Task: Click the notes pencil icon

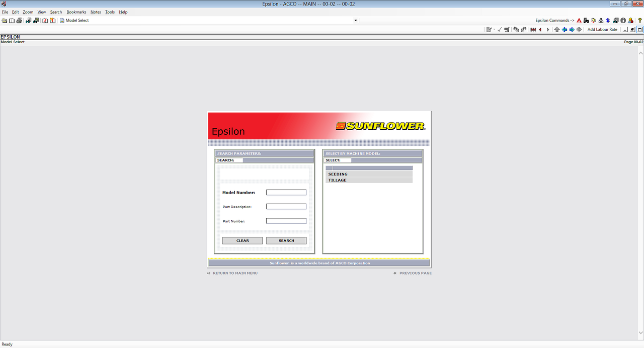Action: point(489,30)
